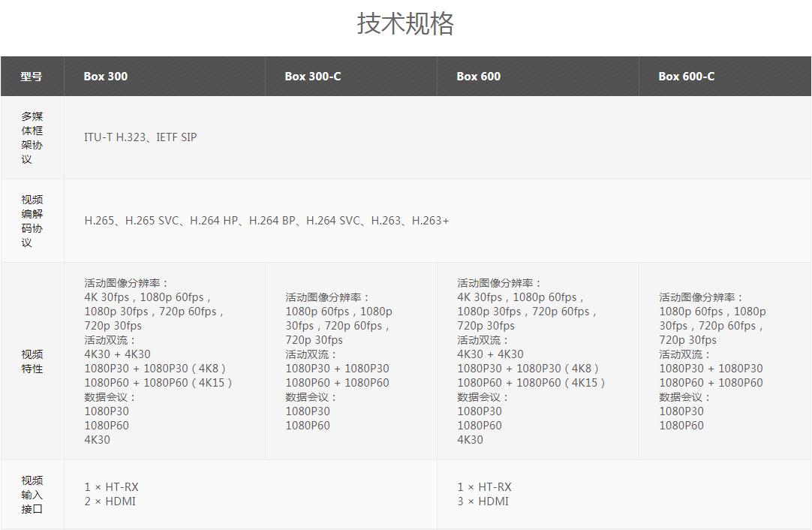Image resolution: width=812 pixels, height=530 pixels.
Task: Click 数据会议 heading in Box 600-C column
Action: pyautogui.click(x=684, y=397)
